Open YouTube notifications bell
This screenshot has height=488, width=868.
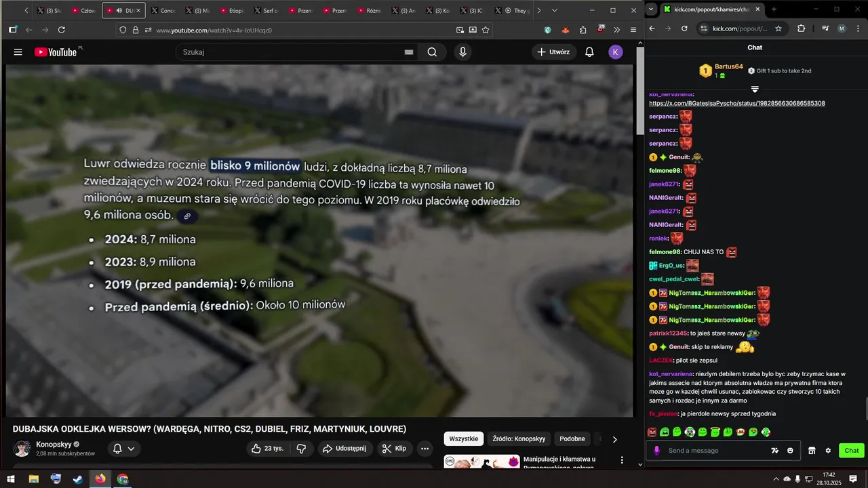589,52
